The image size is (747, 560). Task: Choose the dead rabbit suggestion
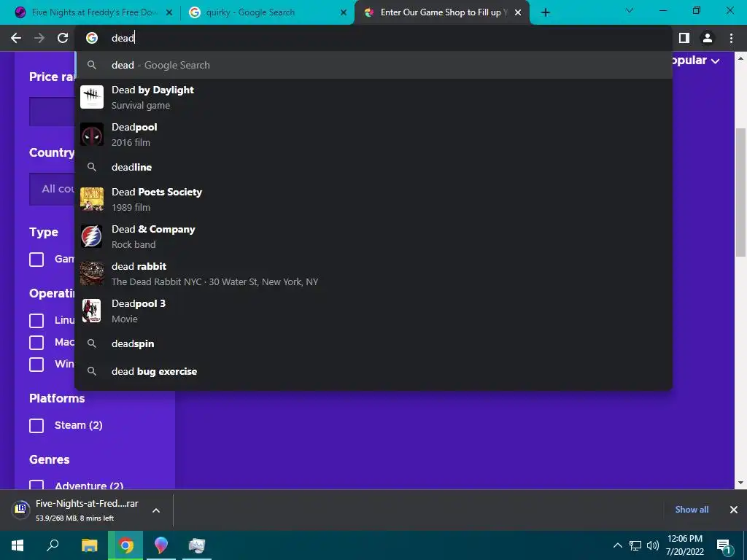(373, 273)
